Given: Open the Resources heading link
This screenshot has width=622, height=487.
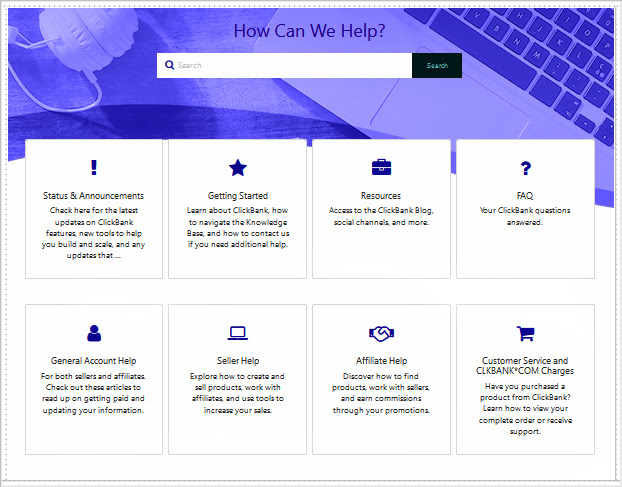Looking at the screenshot, I should 381,196.
